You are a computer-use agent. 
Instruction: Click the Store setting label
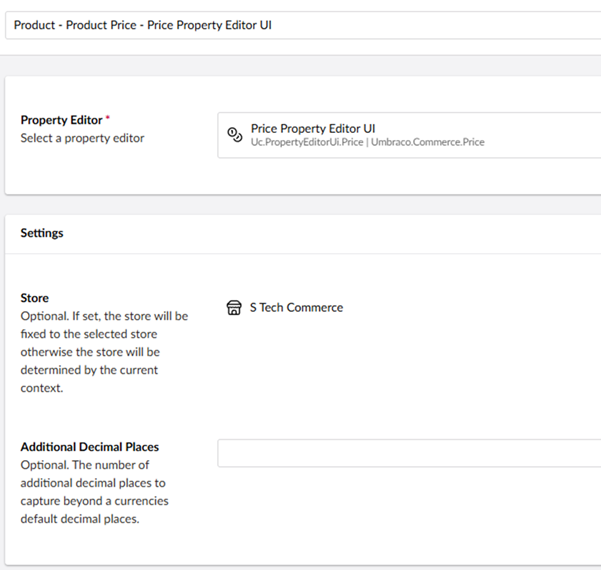[35, 298]
